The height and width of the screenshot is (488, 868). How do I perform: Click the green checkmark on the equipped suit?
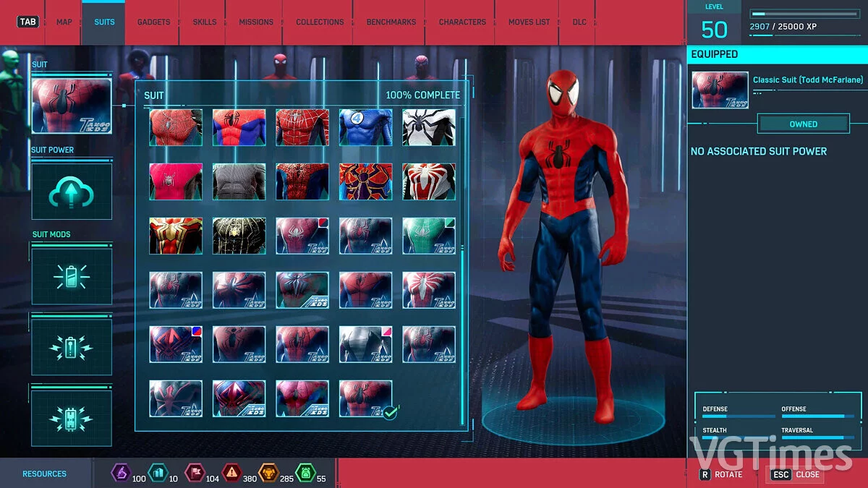(x=391, y=413)
